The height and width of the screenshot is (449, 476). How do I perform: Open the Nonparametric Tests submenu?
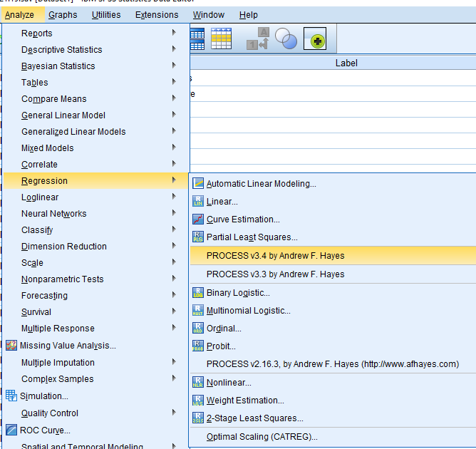(x=96, y=279)
